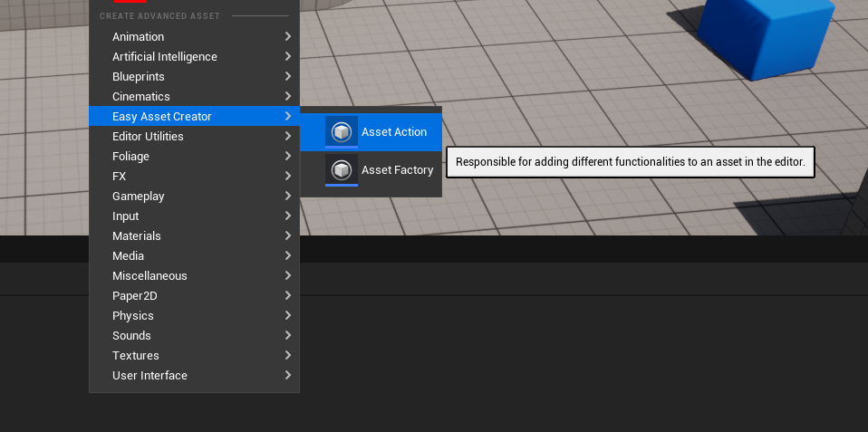Click the chevron beside Easy Asset Creator
868x432 pixels.
click(288, 116)
